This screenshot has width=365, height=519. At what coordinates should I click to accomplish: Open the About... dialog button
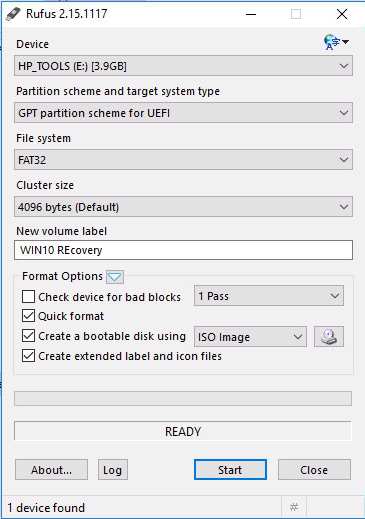click(51, 470)
